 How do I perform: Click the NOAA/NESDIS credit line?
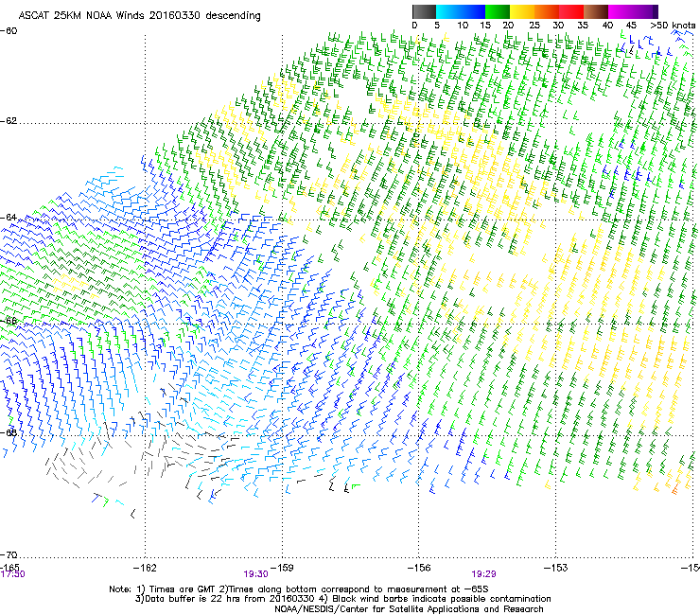[409, 609]
